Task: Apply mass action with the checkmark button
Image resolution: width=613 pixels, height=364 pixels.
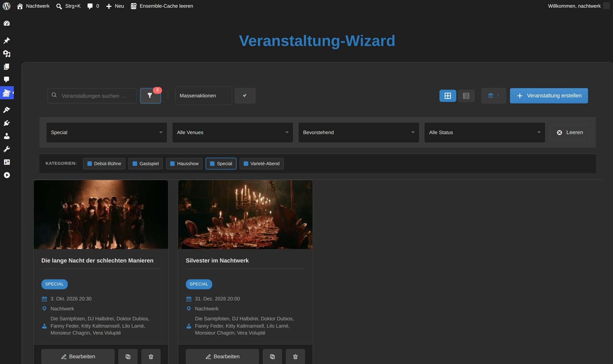Action: click(x=245, y=96)
